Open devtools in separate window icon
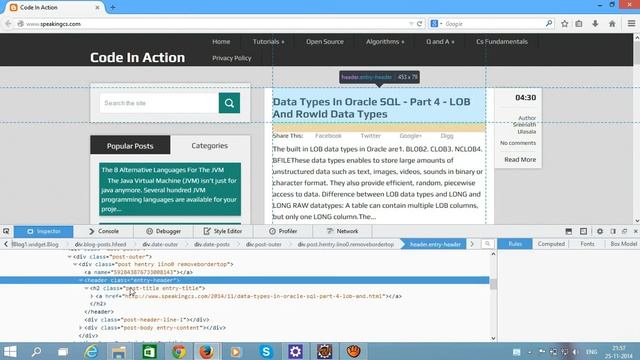Image resolution: width=640 pixels, height=360 pixels. click(x=624, y=231)
